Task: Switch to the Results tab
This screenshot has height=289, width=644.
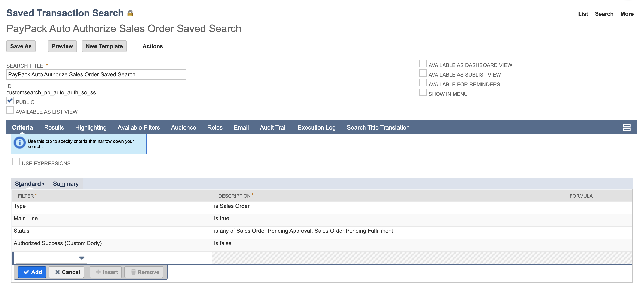Action: click(x=54, y=127)
